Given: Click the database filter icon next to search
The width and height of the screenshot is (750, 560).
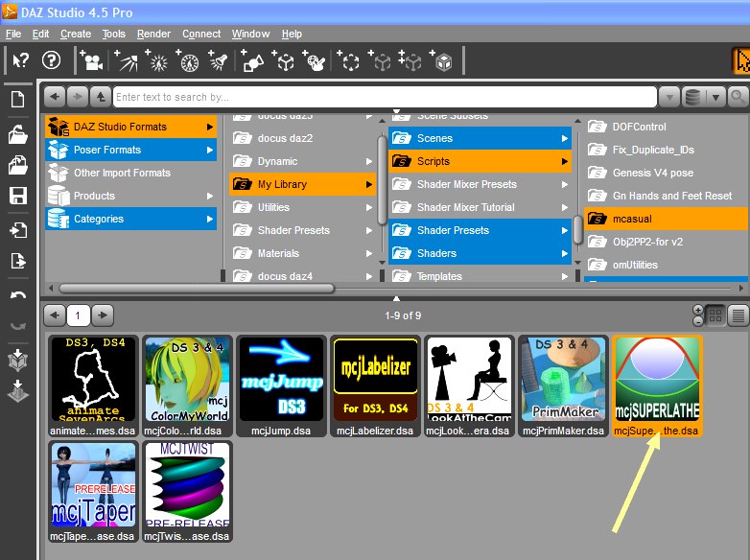Looking at the screenshot, I should [692, 97].
